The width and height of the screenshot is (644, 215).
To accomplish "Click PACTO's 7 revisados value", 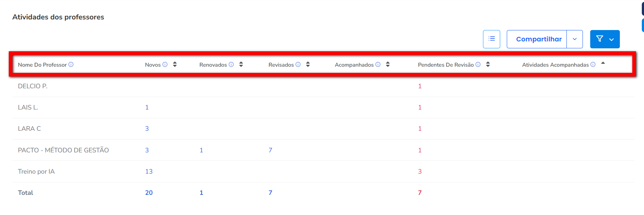I will coord(270,150).
